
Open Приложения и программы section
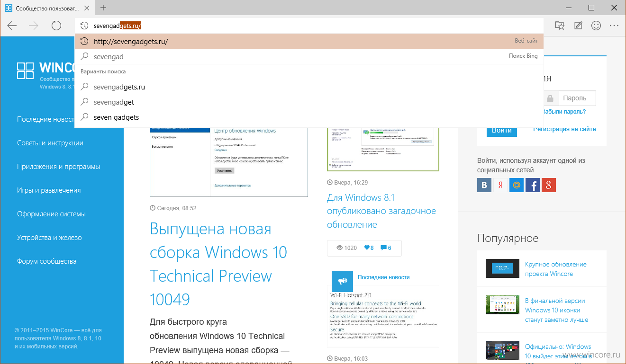pyautogui.click(x=58, y=167)
